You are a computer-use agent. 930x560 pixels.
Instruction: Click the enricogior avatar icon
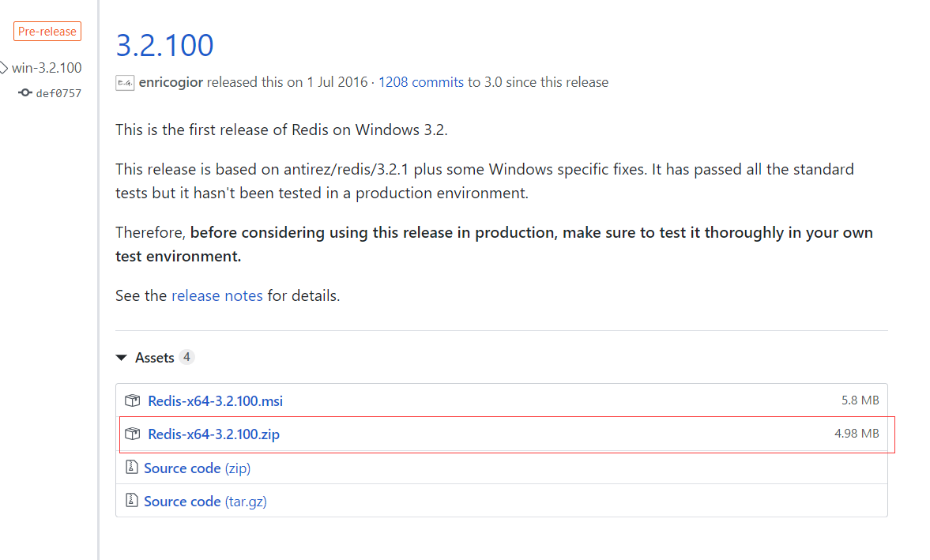coord(125,81)
